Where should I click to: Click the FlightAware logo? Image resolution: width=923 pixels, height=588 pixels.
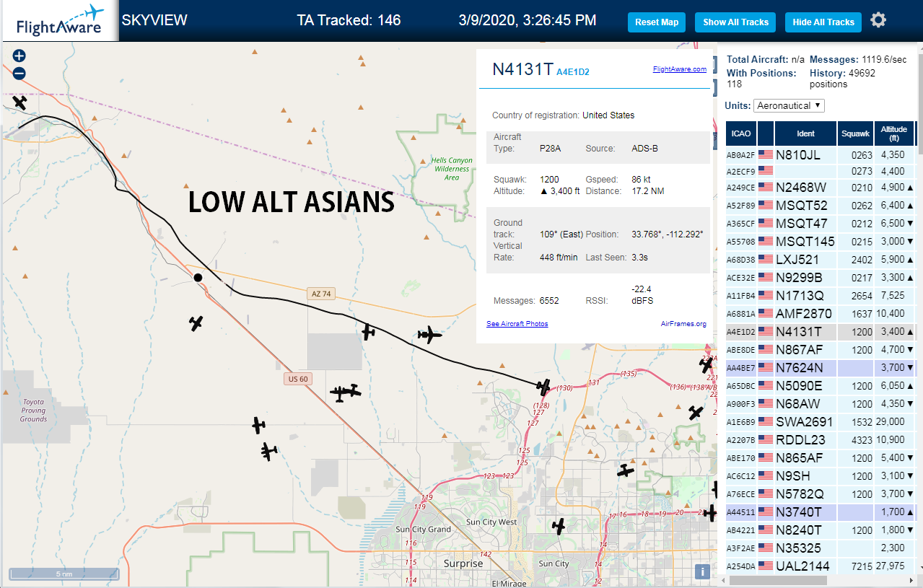pos(60,21)
